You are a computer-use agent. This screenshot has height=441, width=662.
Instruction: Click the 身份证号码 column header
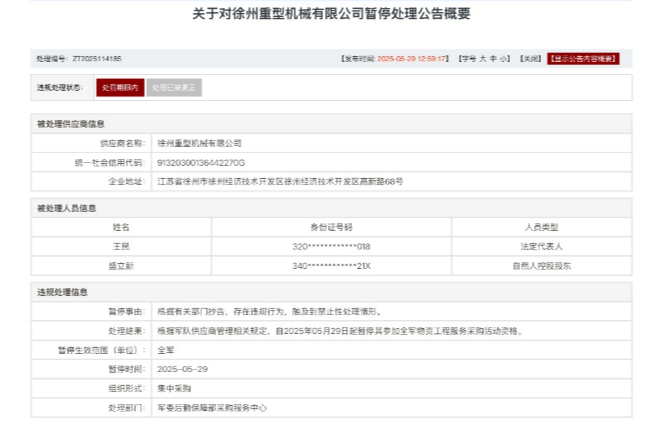pyautogui.click(x=331, y=227)
